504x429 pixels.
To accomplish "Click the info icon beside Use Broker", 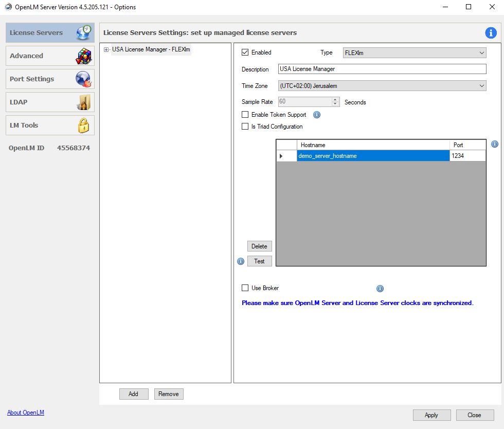I will pos(380,289).
